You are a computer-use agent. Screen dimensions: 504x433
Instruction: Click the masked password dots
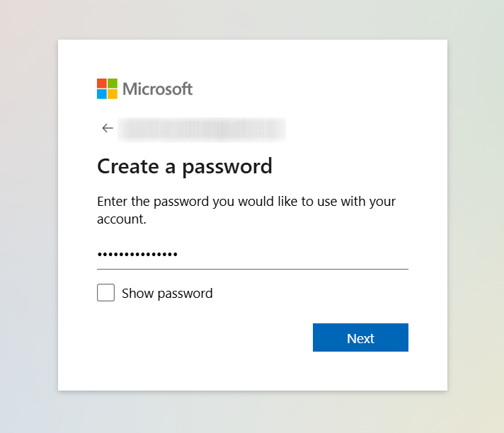(x=137, y=255)
